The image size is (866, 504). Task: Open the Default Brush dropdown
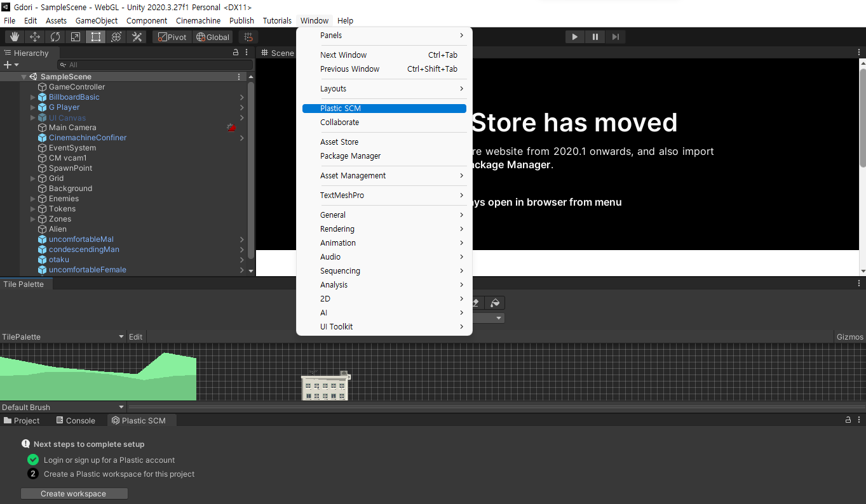point(64,407)
